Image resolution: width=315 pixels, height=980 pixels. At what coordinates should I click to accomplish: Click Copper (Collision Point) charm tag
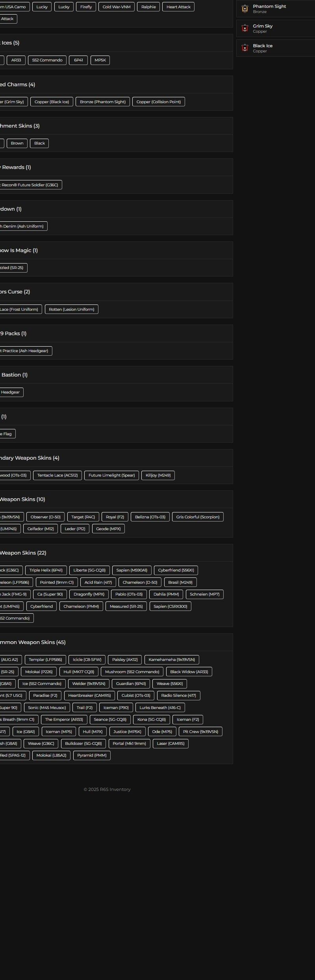[158, 102]
